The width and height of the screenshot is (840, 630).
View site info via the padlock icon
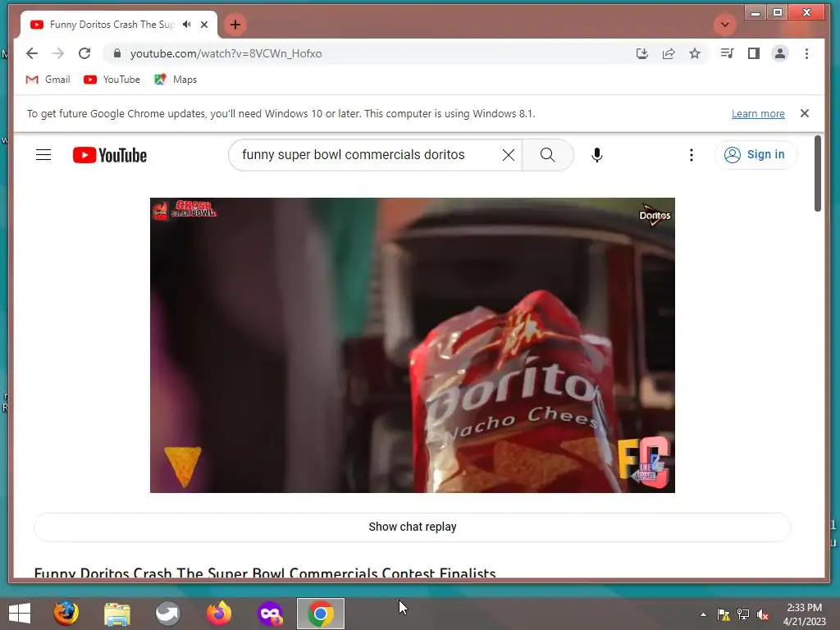[117, 53]
